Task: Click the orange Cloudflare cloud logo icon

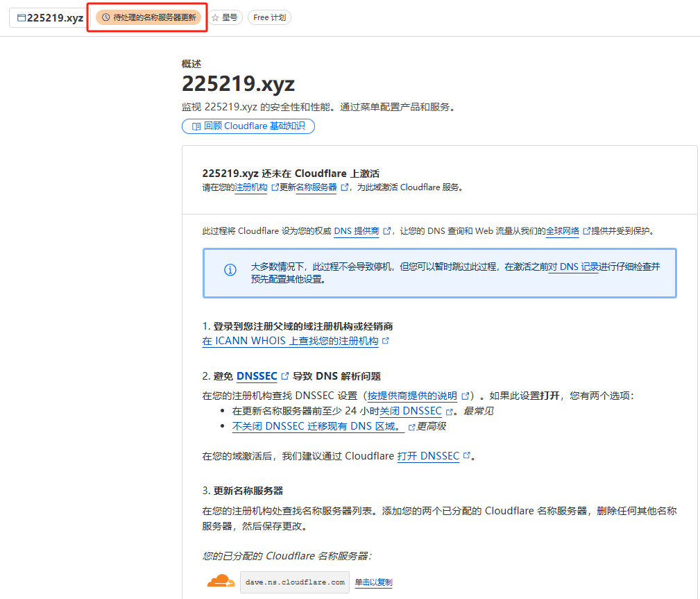Action: 221,582
